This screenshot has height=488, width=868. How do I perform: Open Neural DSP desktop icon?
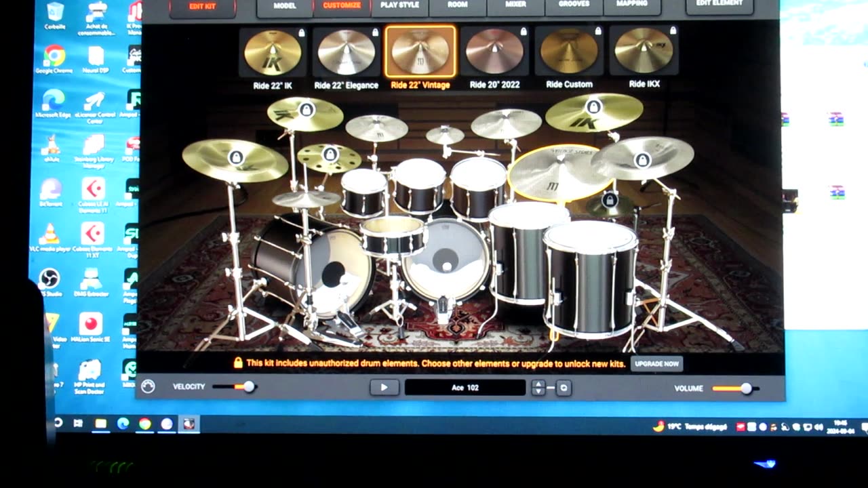96,60
